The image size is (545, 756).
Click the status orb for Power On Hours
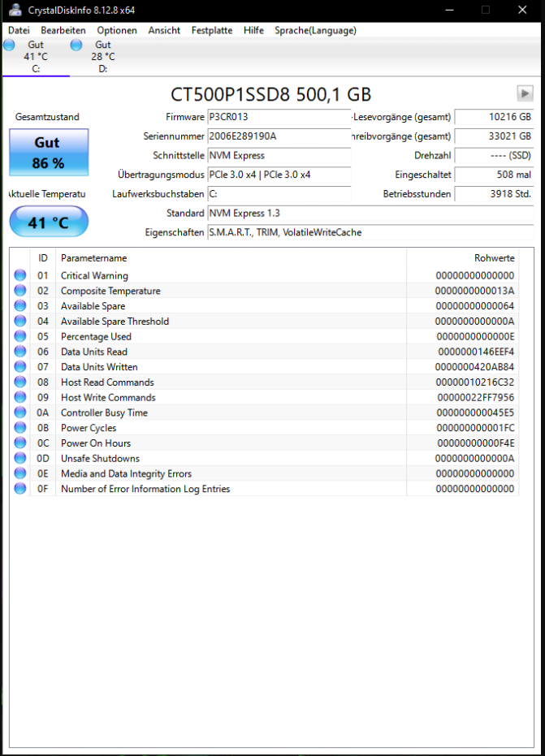[x=20, y=443]
